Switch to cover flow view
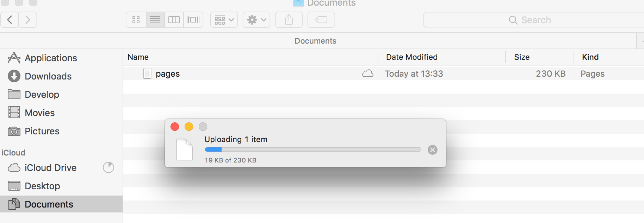This screenshot has height=223, width=644. [193, 20]
